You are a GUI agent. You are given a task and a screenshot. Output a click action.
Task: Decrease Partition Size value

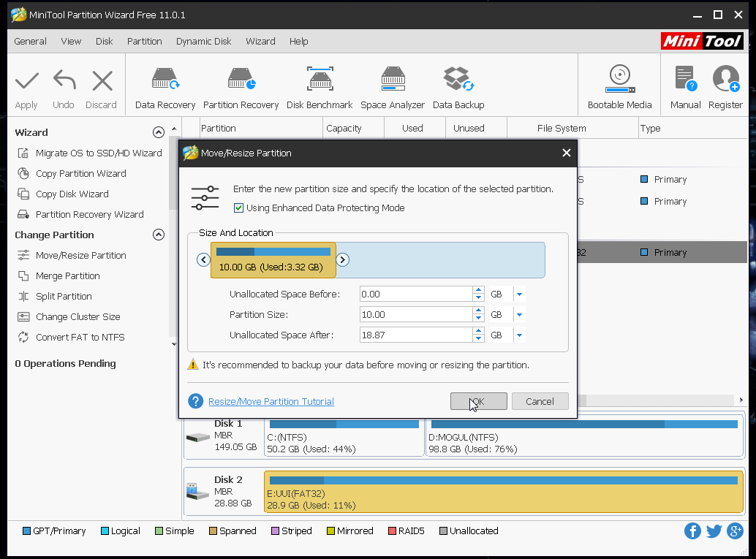tap(478, 318)
